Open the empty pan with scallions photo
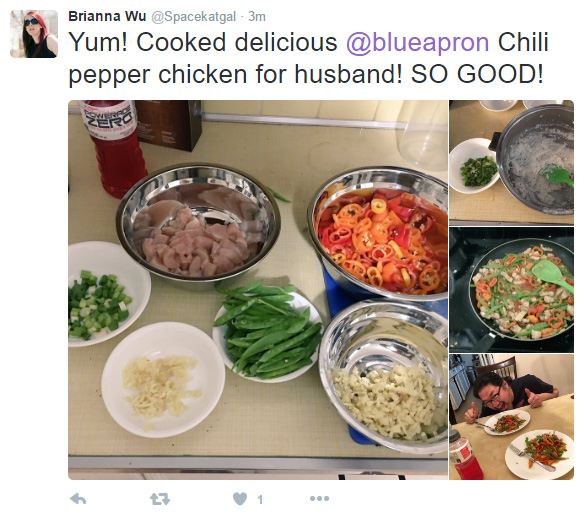The height and width of the screenshot is (518, 584). click(511, 162)
